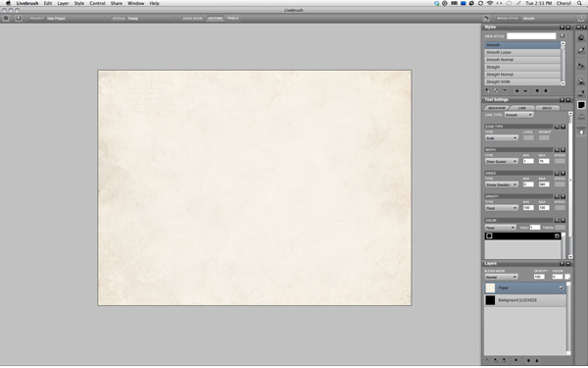Select the Straight Normal style
This screenshot has height=368, width=588.
pos(522,75)
